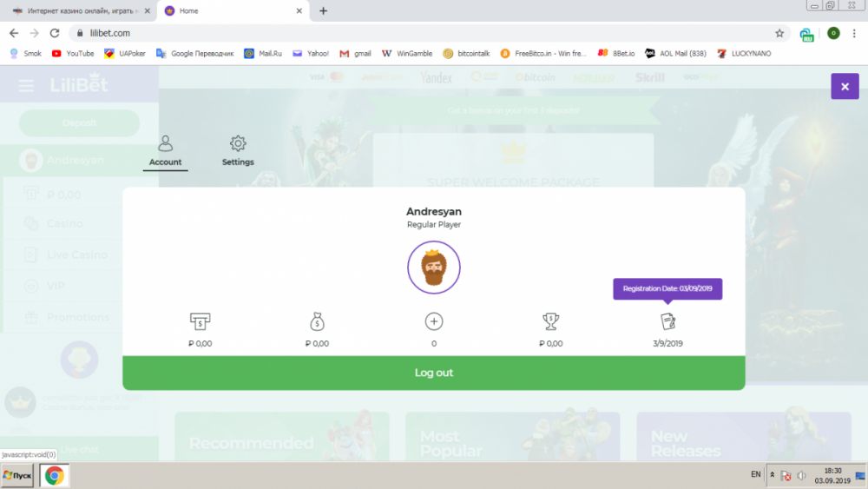
Task: Click the plus circle points icon
Action: pos(434,321)
